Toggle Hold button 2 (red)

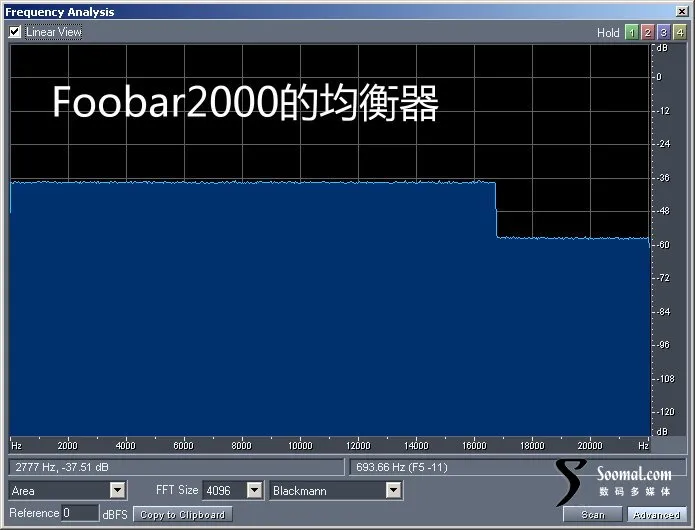pyautogui.click(x=648, y=32)
